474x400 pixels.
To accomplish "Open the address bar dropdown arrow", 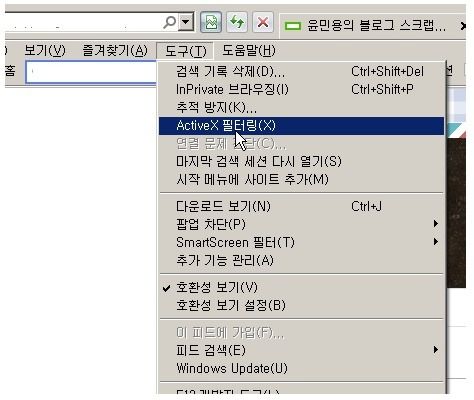I will [x=186, y=22].
